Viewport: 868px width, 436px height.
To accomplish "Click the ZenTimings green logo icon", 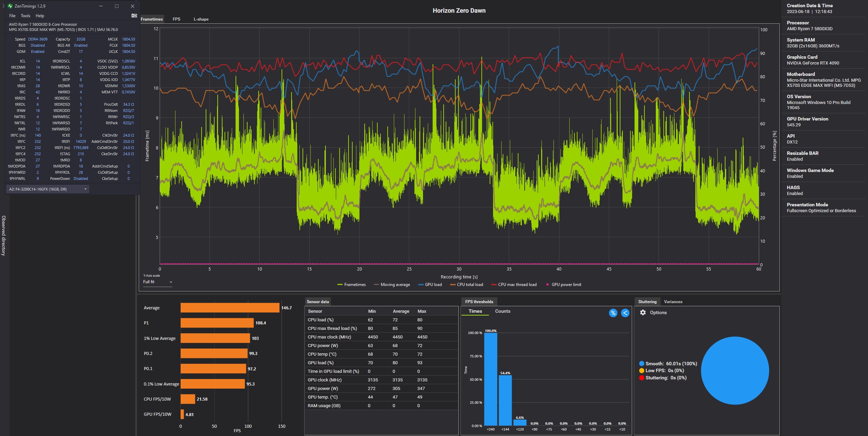I will 10,6.
